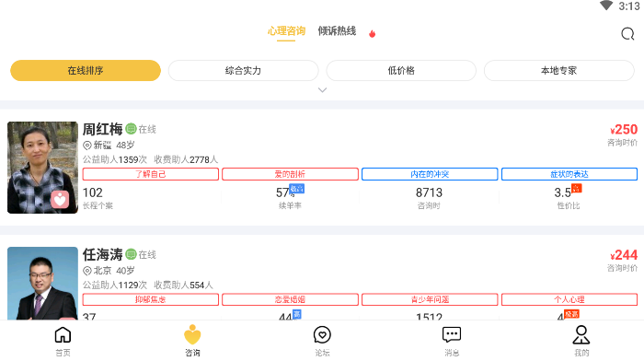Image resolution: width=644 pixels, height=361 pixels.
Task: Open the 论坛 forum icon
Action: tap(322, 334)
